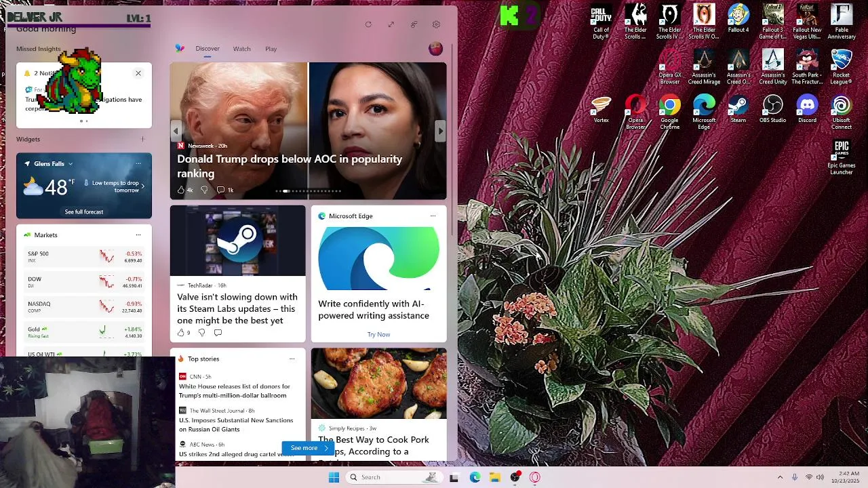Screen dimensions: 868x488
Task: Launch Rocket League from the desktop
Action: tap(842, 67)
